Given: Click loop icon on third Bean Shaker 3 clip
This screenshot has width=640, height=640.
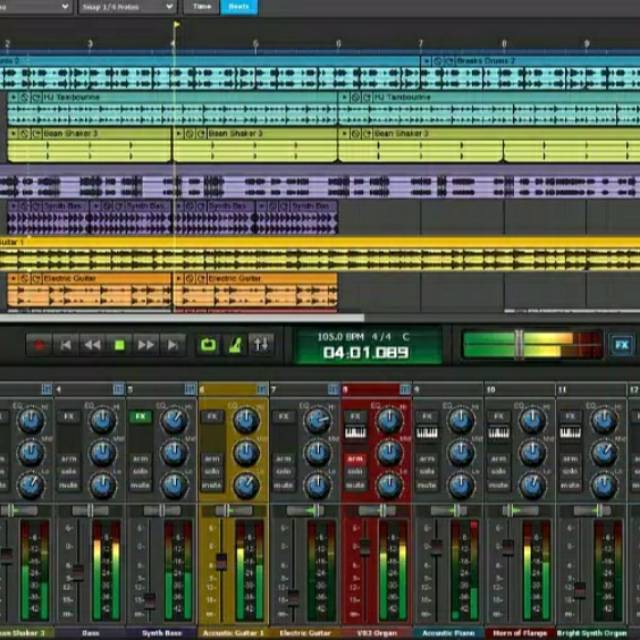Looking at the screenshot, I should coord(367,133).
